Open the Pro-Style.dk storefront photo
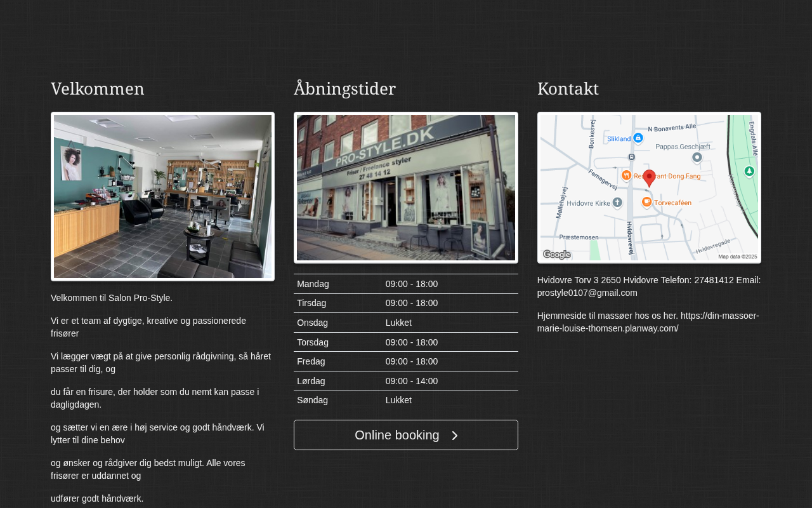This screenshot has height=508, width=812. click(406, 188)
